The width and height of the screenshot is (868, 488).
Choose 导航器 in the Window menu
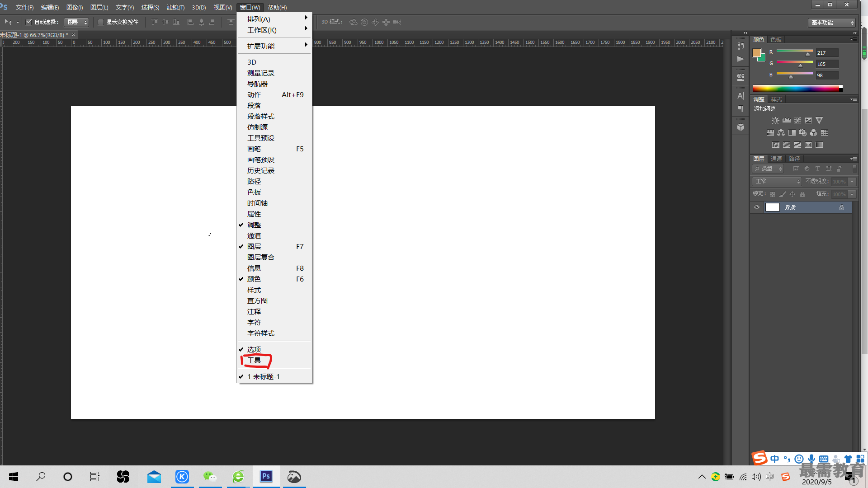click(x=274, y=84)
